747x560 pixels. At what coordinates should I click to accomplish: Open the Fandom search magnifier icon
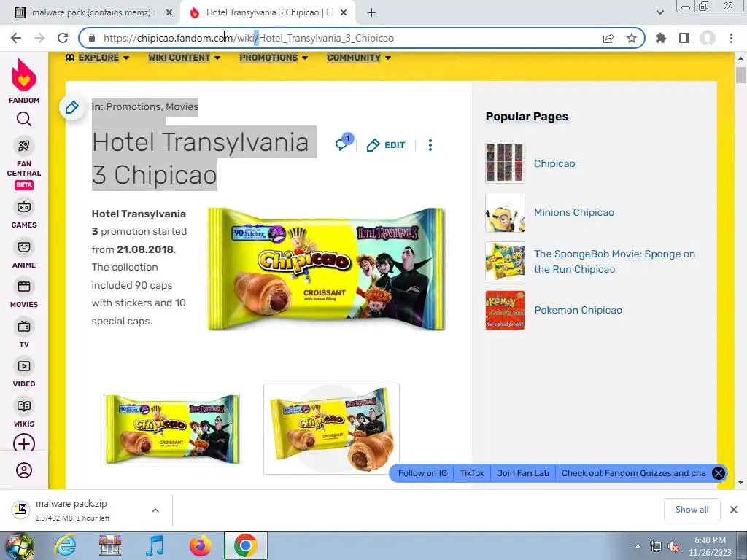coord(24,119)
